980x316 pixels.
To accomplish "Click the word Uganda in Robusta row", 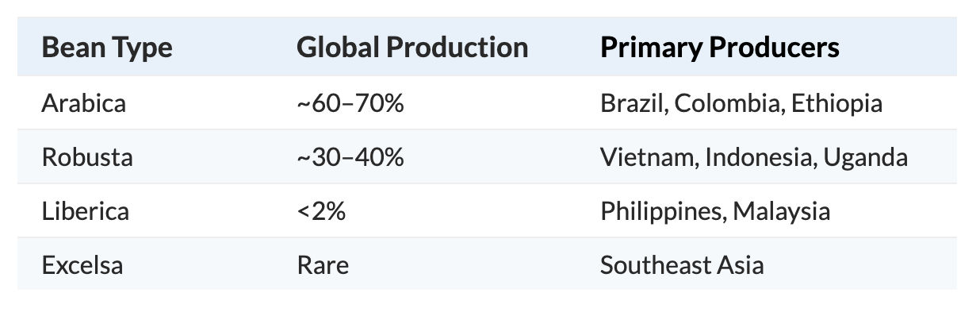I will click(x=866, y=157).
